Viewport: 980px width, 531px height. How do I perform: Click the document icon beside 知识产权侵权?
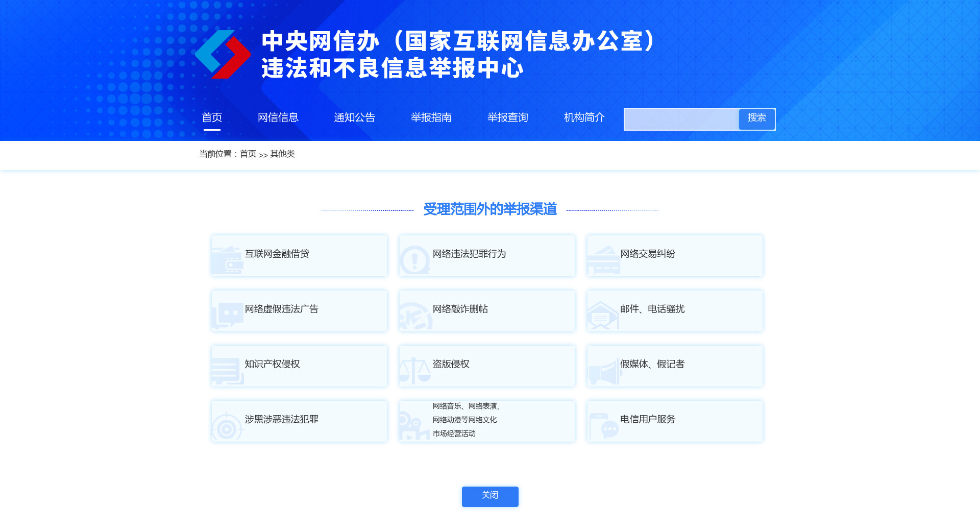[x=227, y=371]
